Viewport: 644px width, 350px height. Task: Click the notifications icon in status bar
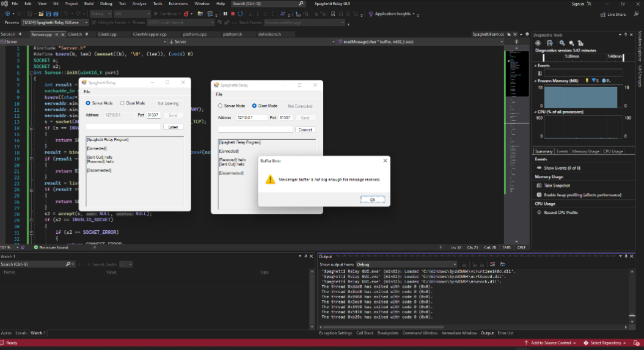click(x=636, y=343)
